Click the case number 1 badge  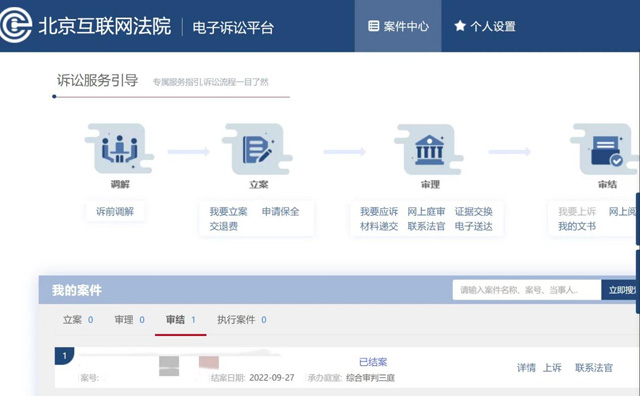click(64, 356)
